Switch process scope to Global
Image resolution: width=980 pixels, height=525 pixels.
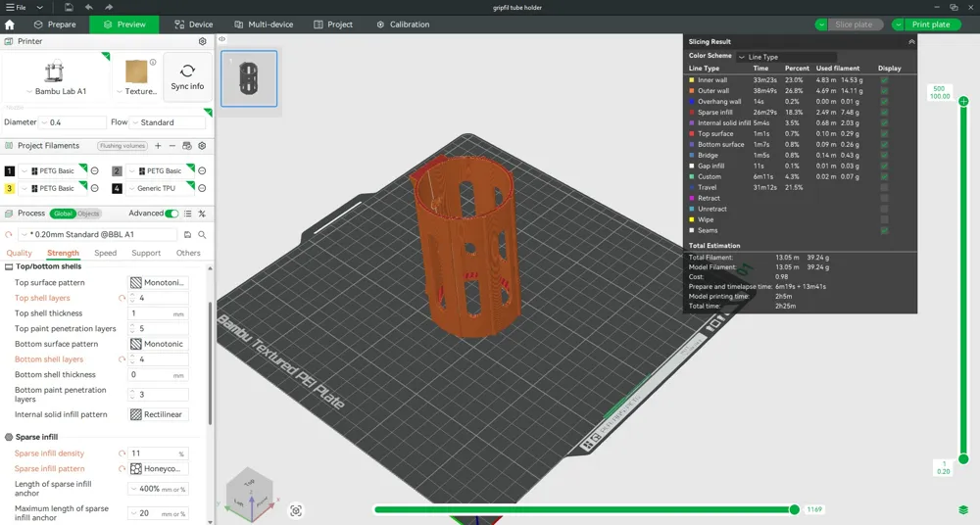63,214
